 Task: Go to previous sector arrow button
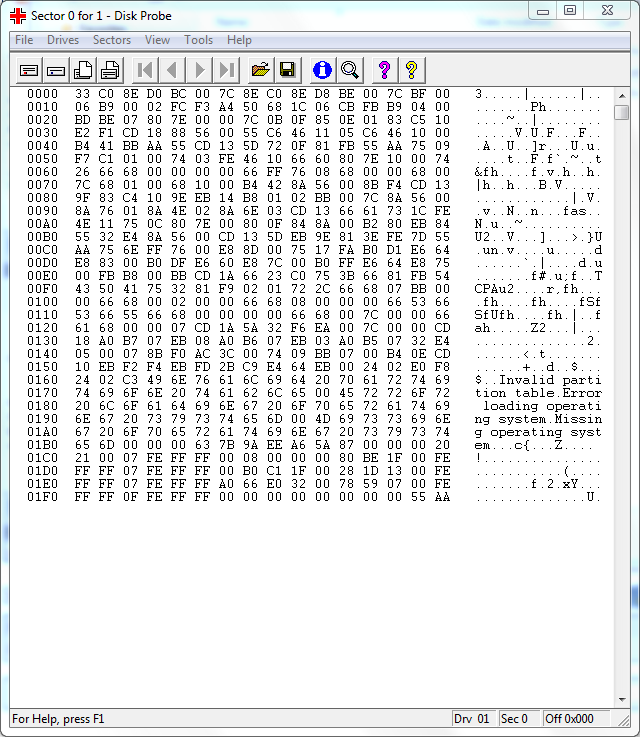pos(172,71)
